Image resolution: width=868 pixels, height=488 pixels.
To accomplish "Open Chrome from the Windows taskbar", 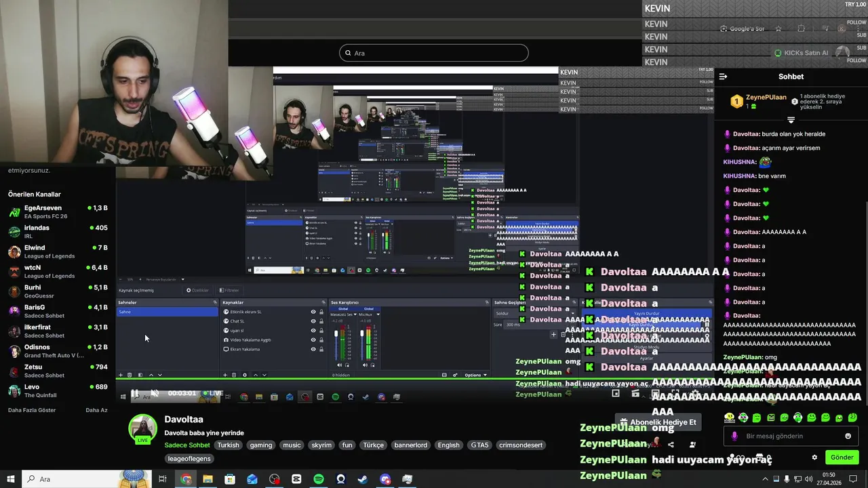I will coord(186,479).
